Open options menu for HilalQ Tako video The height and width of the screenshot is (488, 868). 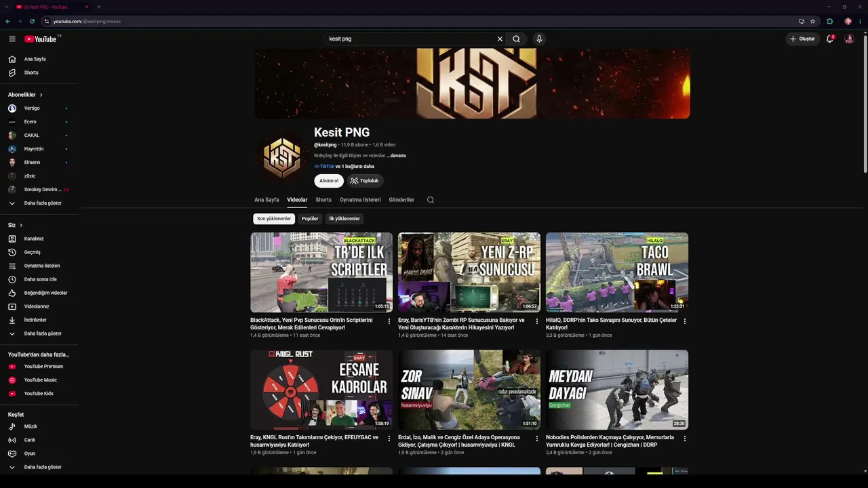[685, 321]
